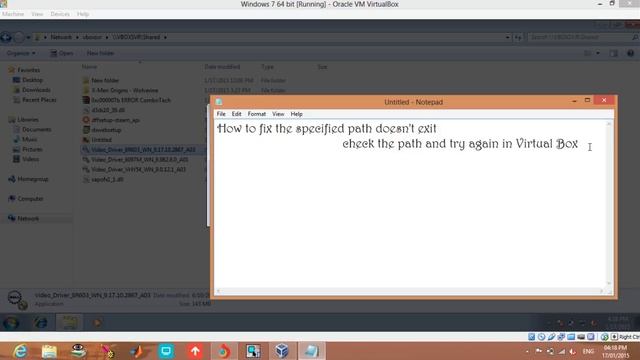This screenshot has width=640, height=360.
Task: Open Internet Explorer from the host taskbar
Action: (20, 351)
